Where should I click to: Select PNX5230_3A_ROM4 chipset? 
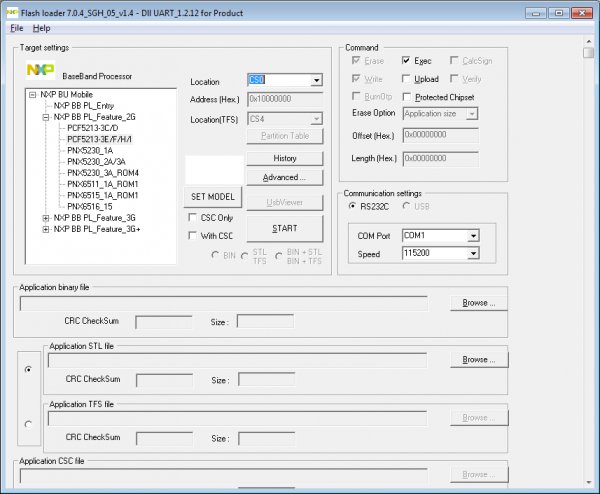click(x=103, y=173)
